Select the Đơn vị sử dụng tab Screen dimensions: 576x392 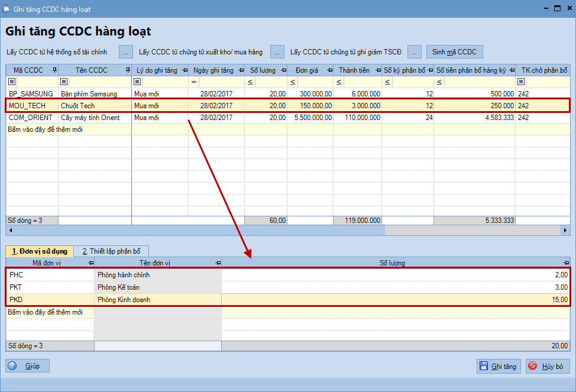click(40, 251)
